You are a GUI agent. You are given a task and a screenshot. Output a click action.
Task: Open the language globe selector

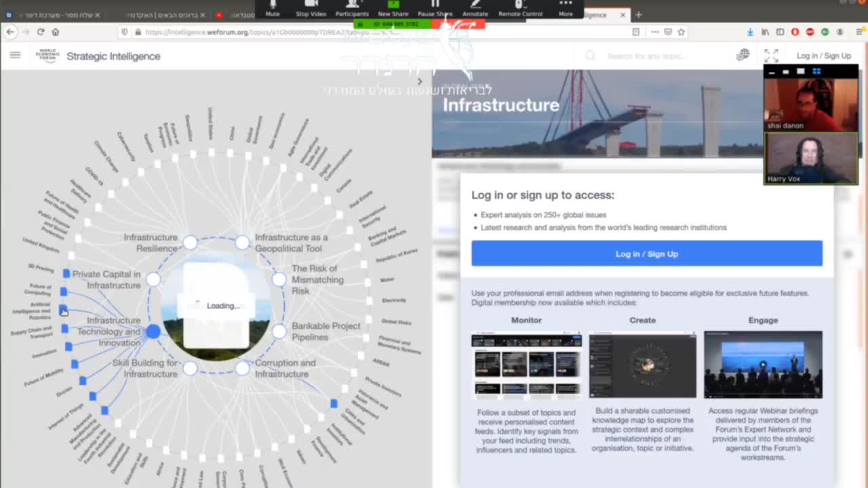coord(743,55)
